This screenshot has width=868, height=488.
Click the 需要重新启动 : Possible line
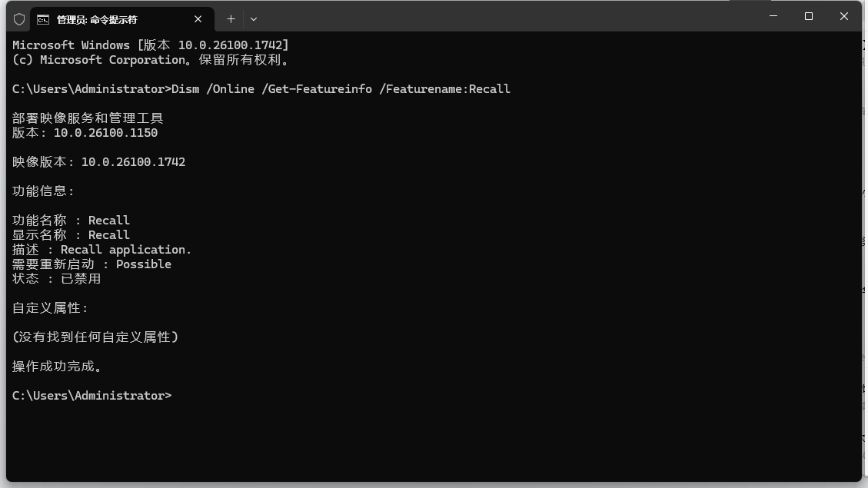point(92,264)
